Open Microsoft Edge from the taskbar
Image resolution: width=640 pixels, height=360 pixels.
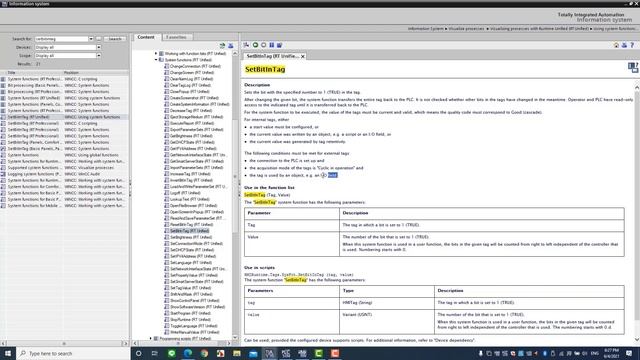188,353
